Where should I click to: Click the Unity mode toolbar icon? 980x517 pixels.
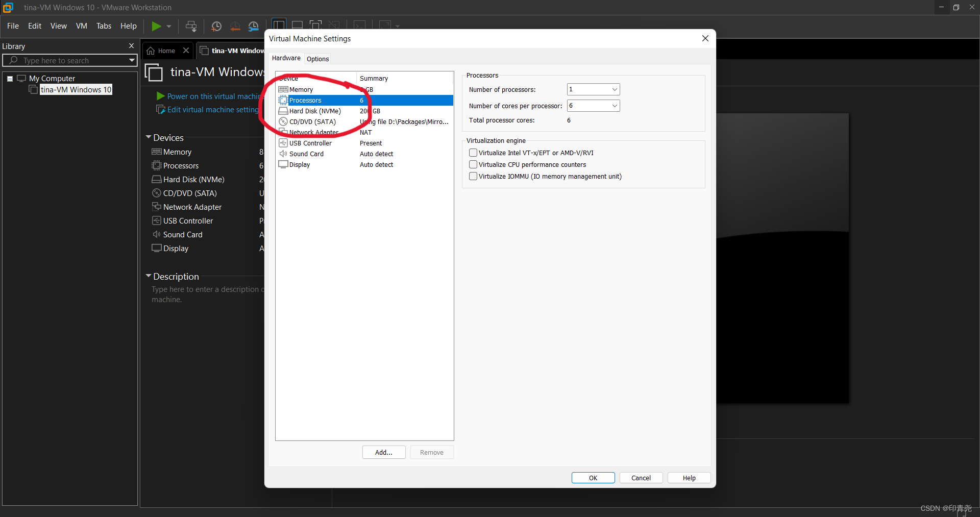(334, 26)
